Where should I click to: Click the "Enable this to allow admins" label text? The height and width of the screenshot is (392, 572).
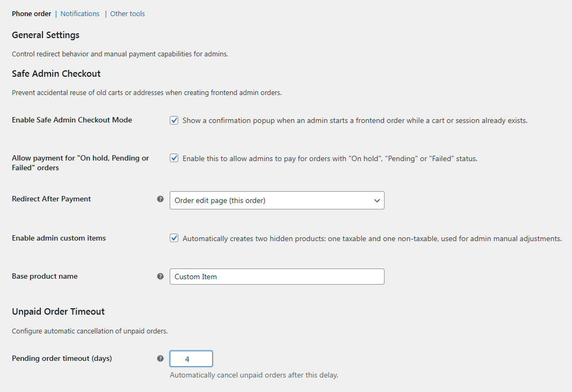pos(329,159)
